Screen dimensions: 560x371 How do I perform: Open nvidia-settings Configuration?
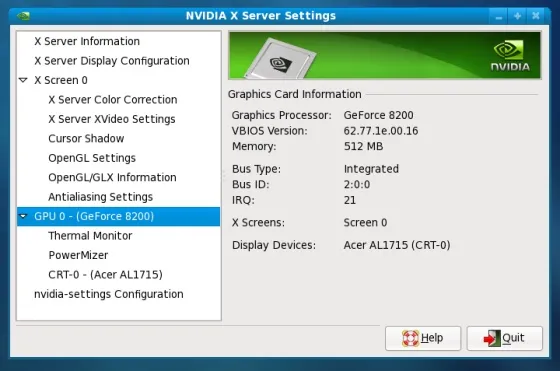tap(109, 294)
